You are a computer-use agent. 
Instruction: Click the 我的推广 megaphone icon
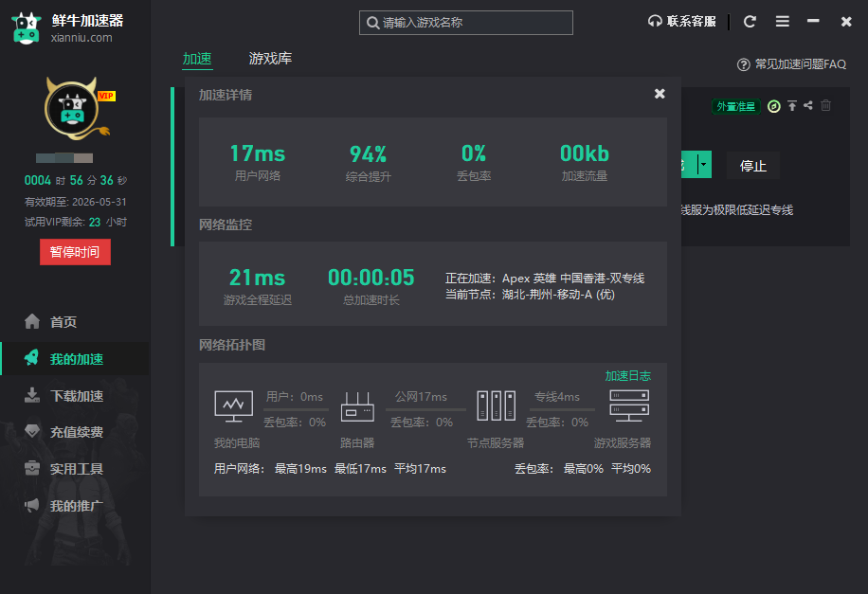click(x=32, y=505)
